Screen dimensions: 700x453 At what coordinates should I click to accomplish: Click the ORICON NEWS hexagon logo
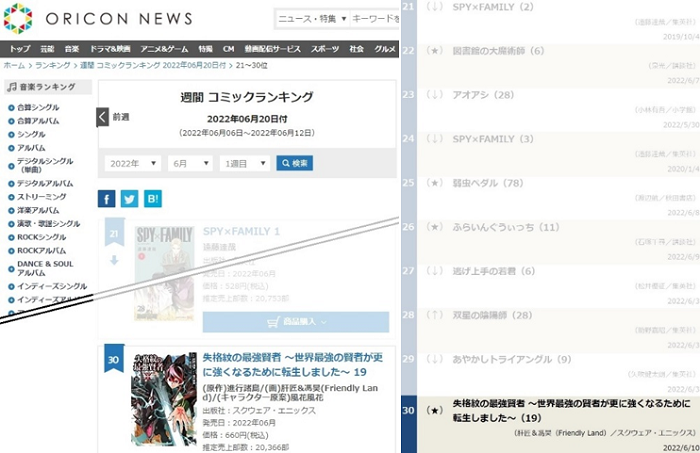(x=18, y=18)
